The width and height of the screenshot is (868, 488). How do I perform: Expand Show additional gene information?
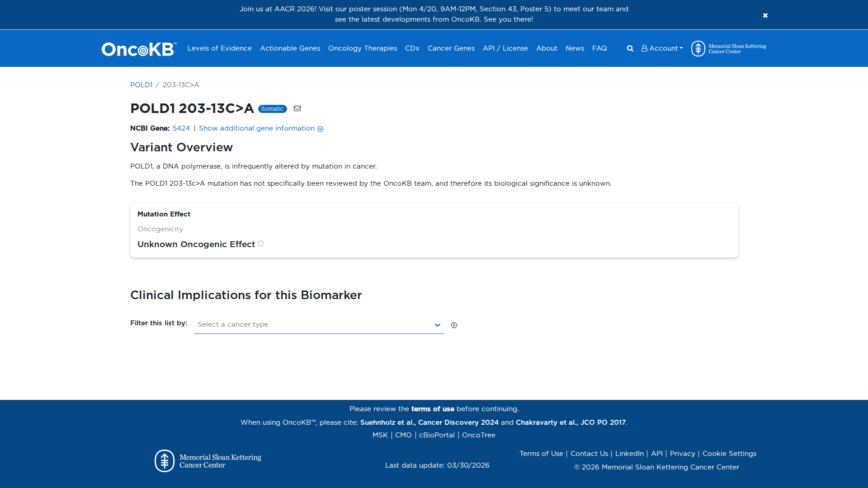pyautogui.click(x=261, y=128)
